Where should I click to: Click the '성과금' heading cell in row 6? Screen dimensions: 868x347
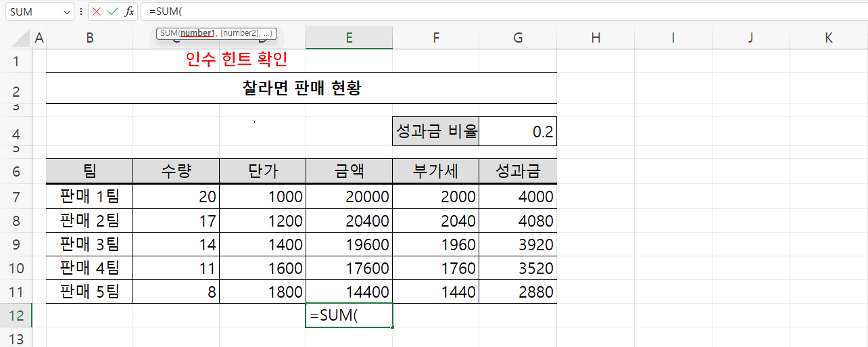pos(518,171)
